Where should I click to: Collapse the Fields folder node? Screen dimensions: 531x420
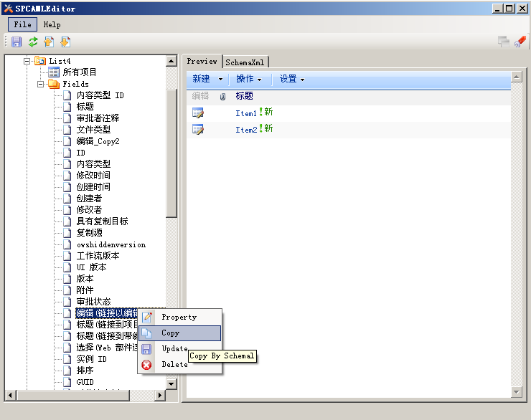pyautogui.click(x=40, y=84)
